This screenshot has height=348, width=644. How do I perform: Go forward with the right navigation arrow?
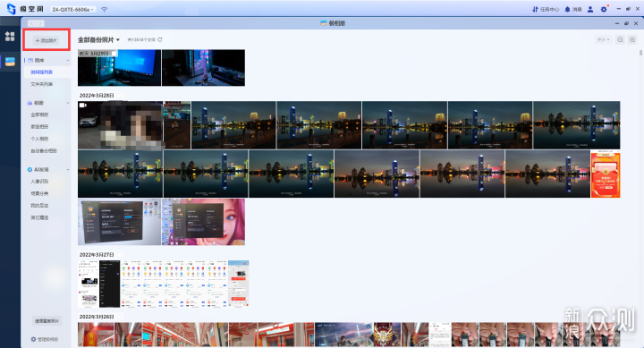pyautogui.click(x=40, y=23)
